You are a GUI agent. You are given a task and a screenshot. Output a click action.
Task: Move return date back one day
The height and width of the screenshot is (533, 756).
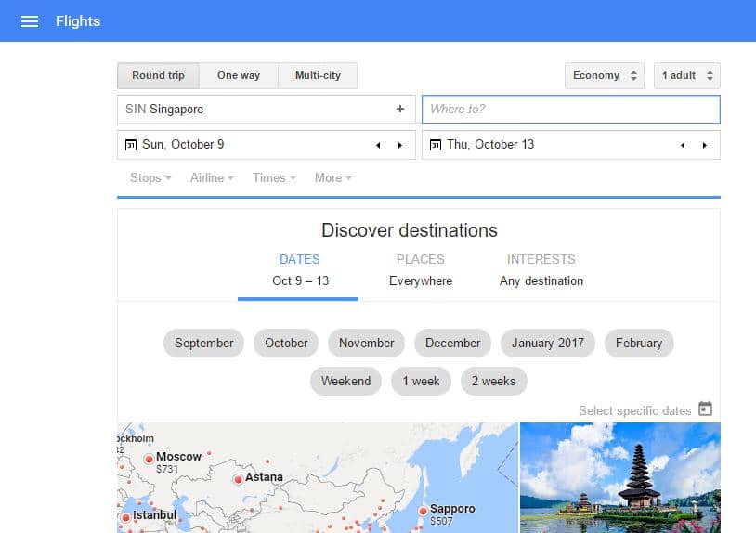coord(683,145)
